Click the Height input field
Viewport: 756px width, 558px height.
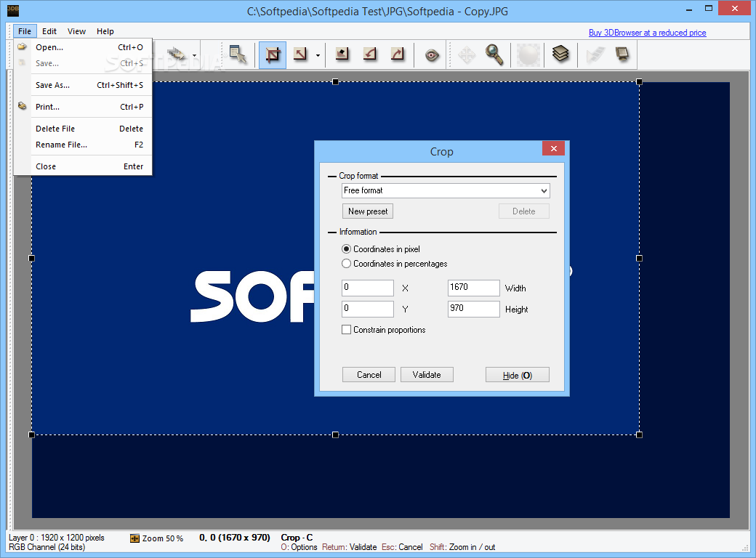point(473,309)
